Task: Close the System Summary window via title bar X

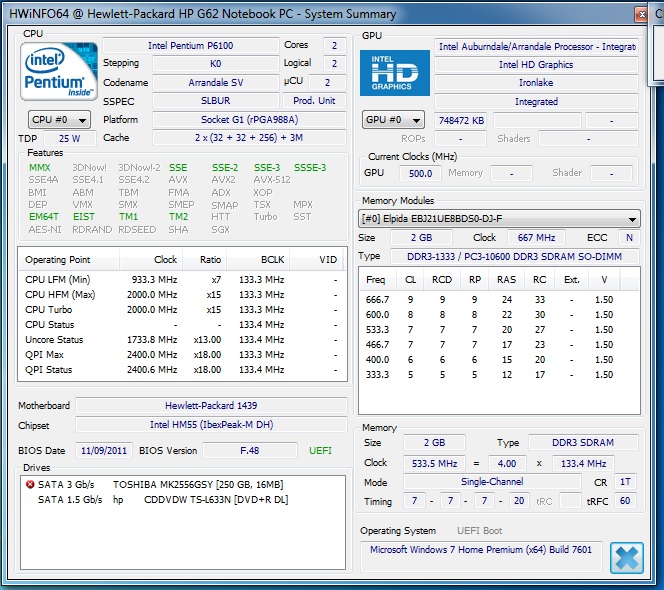Action: [642, 14]
